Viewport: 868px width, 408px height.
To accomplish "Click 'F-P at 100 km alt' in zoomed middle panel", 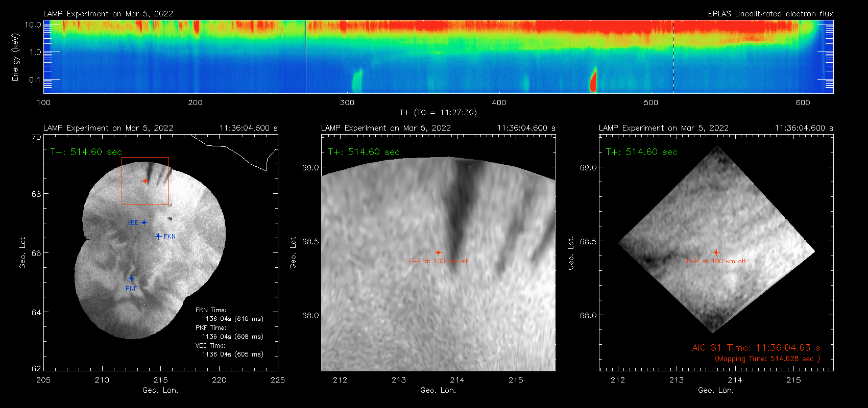I will point(439,261).
